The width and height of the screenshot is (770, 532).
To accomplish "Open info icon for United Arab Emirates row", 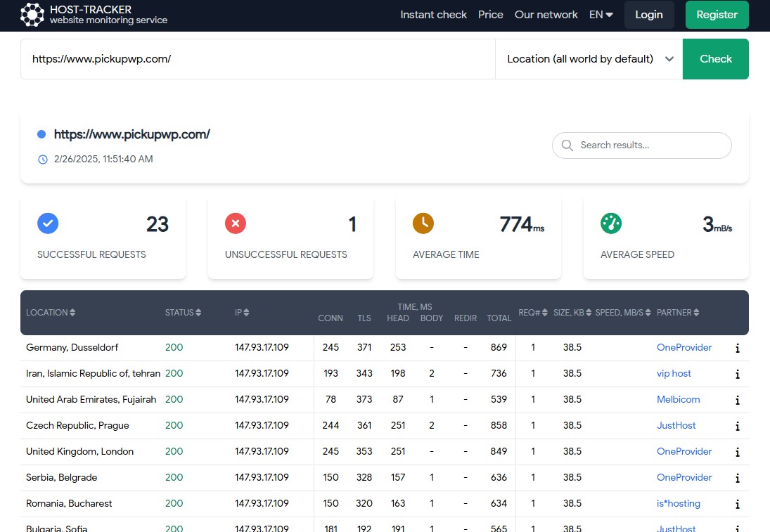I will 737,400.
